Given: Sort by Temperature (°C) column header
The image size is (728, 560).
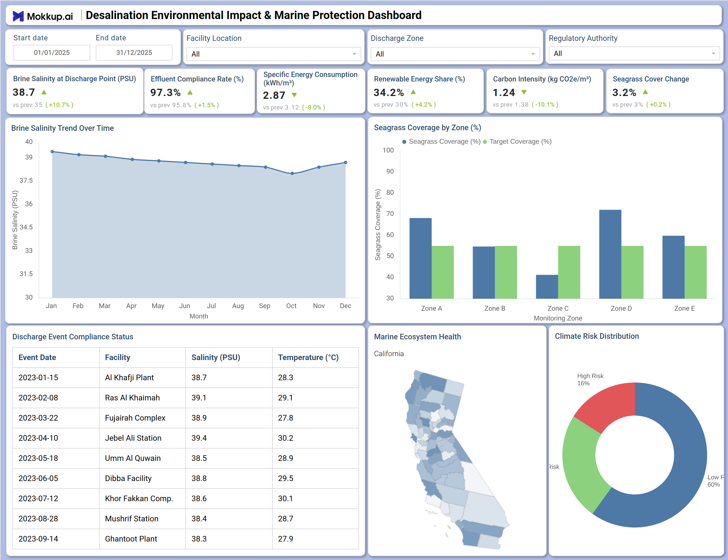Looking at the screenshot, I should click(316, 358).
